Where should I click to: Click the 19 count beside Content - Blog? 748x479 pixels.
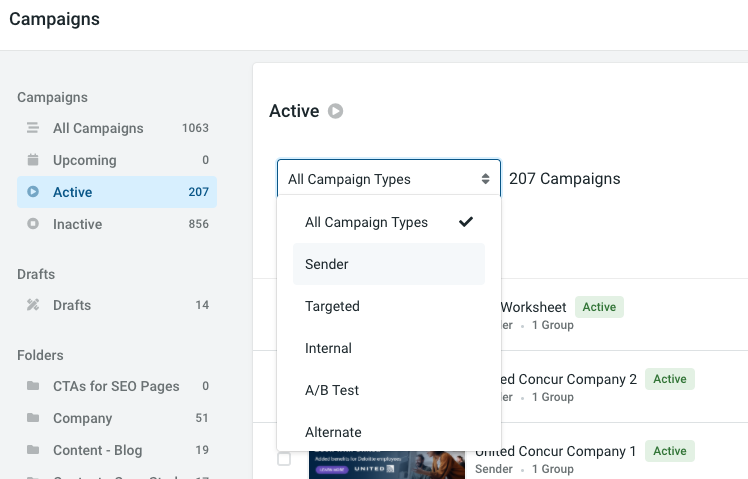[x=202, y=450]
